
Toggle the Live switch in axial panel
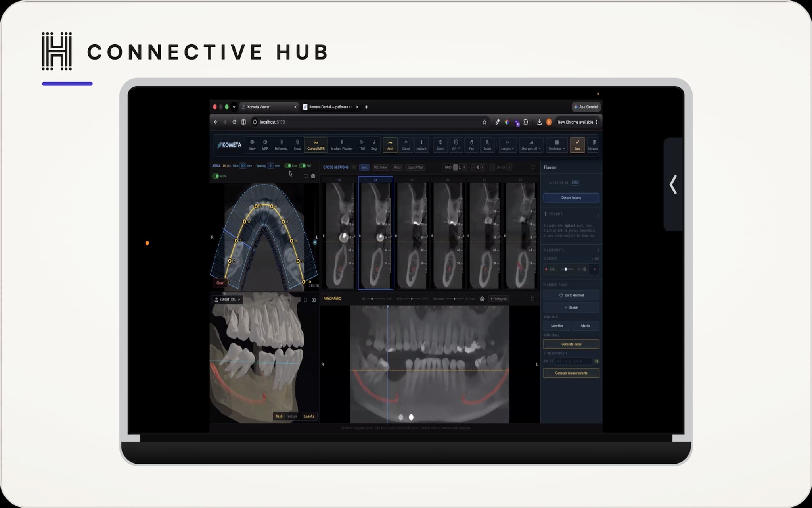coord(288,166)
